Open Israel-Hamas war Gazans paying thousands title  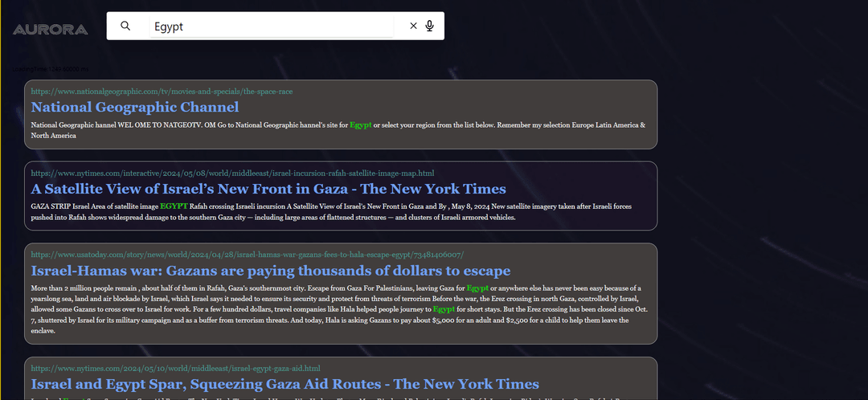tap(270, 271)
